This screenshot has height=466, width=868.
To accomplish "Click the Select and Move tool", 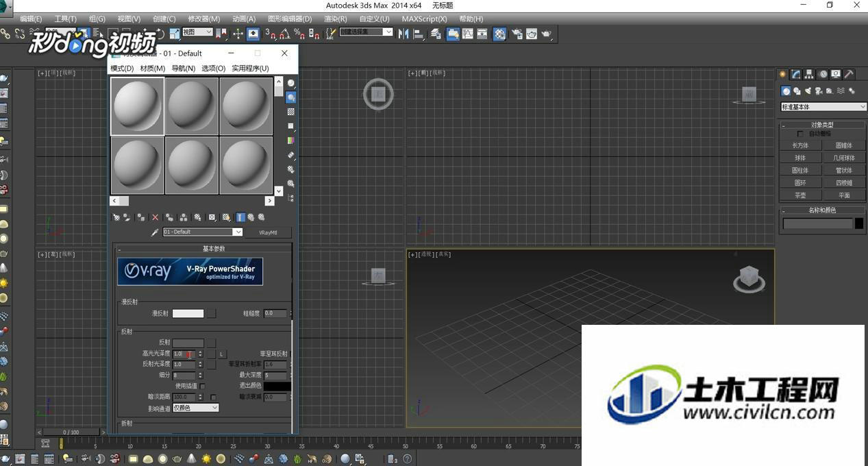I will point(238,34).
